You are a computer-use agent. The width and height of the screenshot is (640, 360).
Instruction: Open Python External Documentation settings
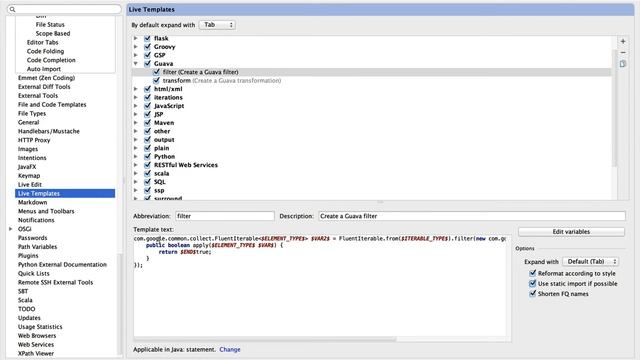[x=62, y=264]
